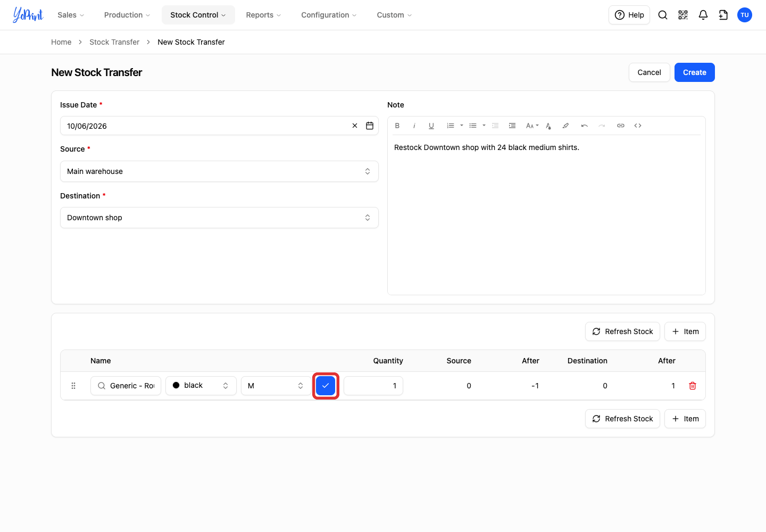Toggle underline formatting in Note editor
The height and width of the screenshot is (532, 766).
click(x=431, y=126)
